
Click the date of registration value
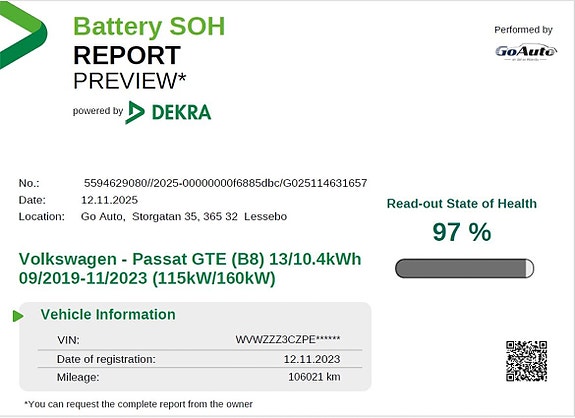pyautogui.click(x=312, y=359)
